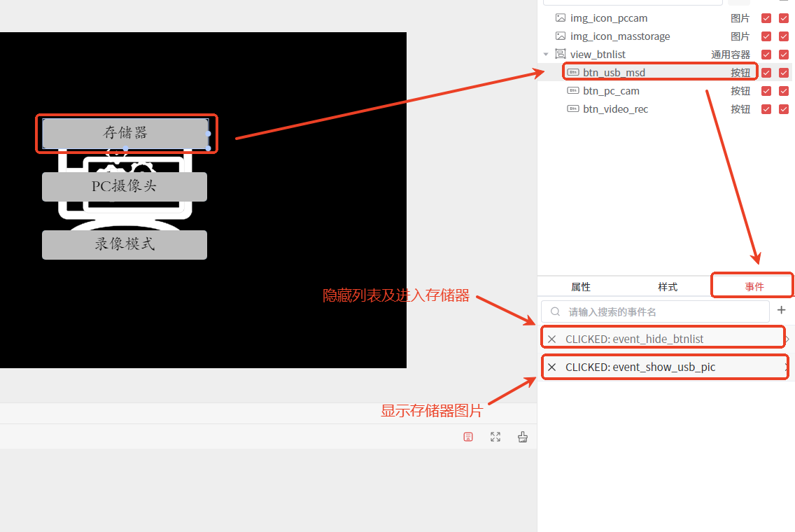Focus the 请输入搜索的事件名 search field

pyautogui.click(x=655, y=311)
